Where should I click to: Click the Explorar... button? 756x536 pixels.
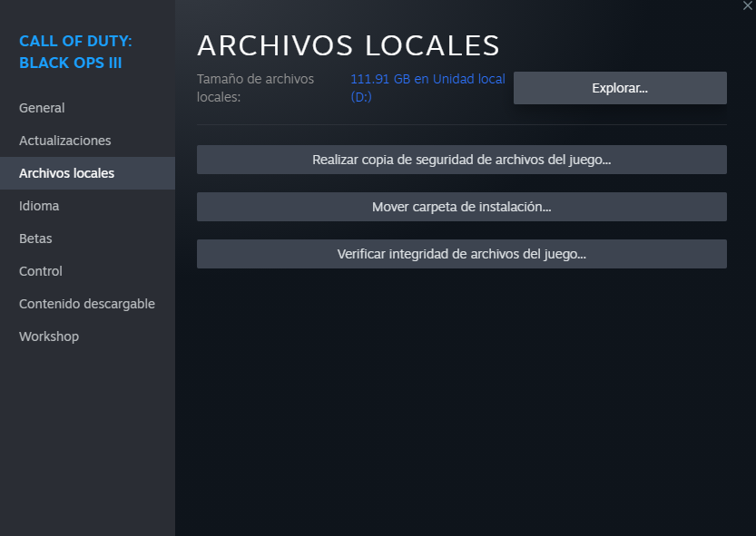tap(620, 88)
